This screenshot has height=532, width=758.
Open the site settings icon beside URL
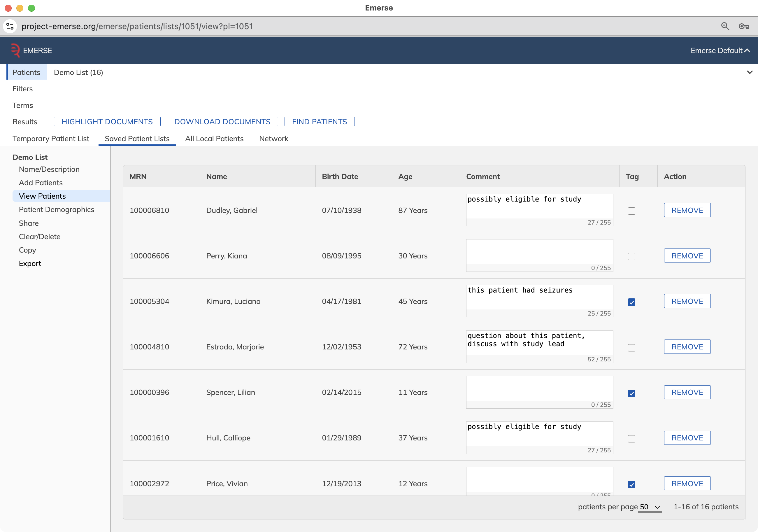tap(10, 27)
